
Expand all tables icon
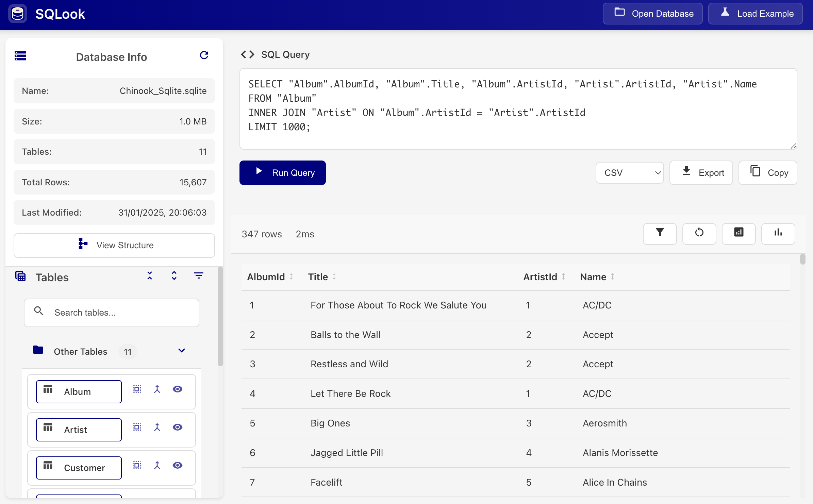(174, 275)
